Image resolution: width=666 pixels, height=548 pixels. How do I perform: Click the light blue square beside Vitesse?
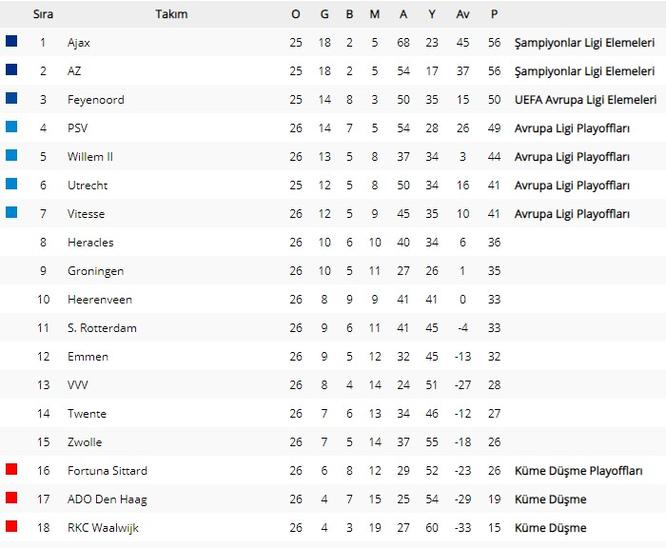point(11,212)
